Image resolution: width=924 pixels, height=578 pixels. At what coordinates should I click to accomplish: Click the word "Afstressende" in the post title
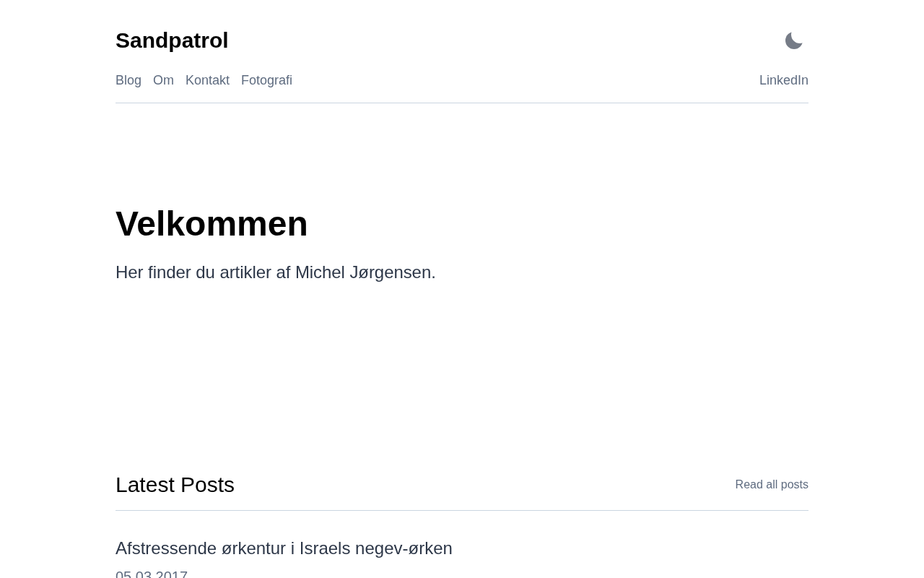166,548
